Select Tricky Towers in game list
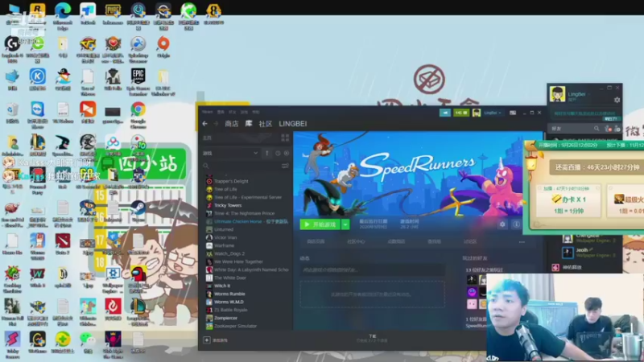 coord(228,205)
